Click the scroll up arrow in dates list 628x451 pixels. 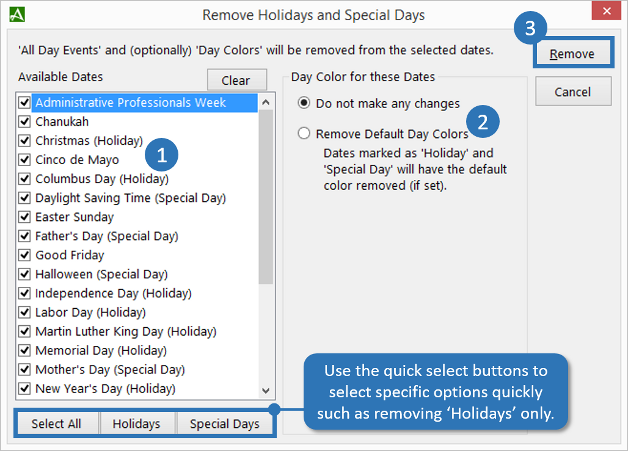click(266, 103)
